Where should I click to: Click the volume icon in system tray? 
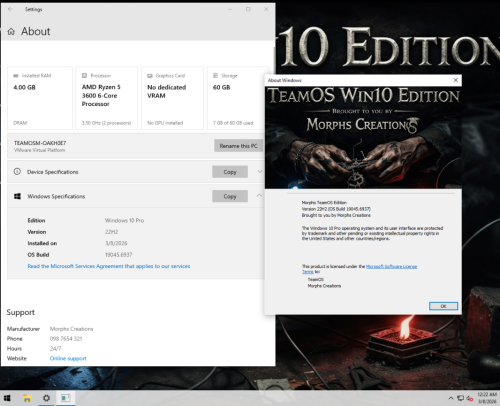(470, 398)
